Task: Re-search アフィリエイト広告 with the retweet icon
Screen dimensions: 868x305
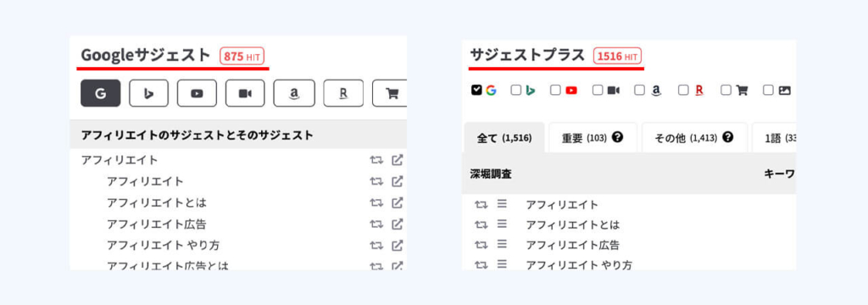Action: click(x=376, y=225)
